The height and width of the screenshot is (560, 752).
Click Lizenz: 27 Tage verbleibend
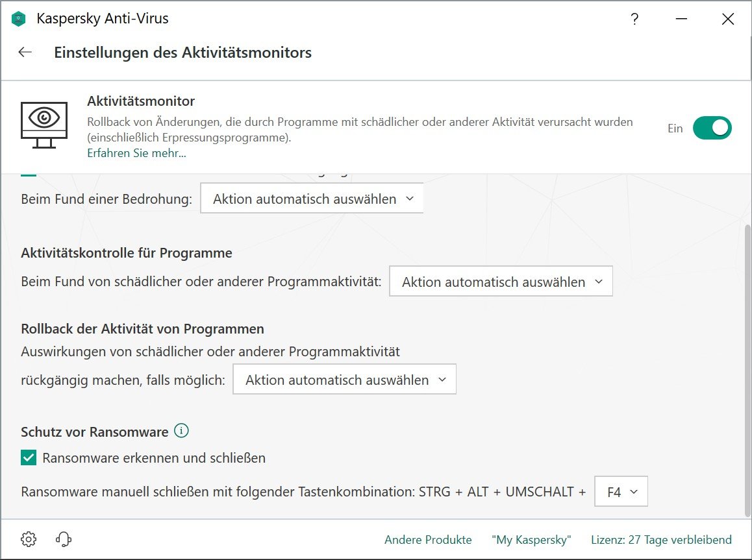(x=661, y=540)
